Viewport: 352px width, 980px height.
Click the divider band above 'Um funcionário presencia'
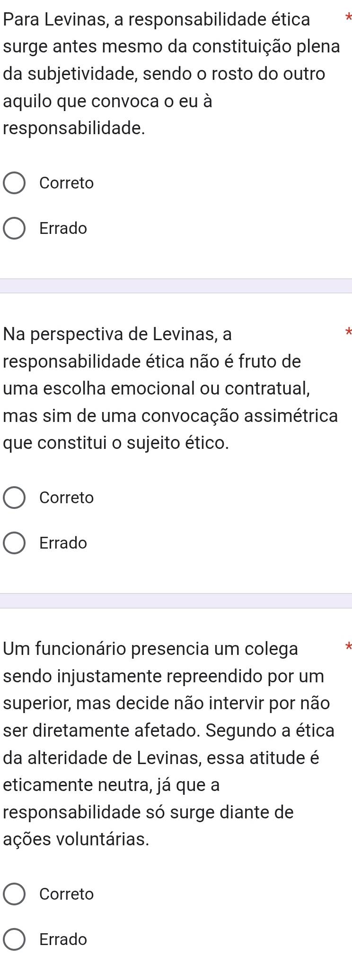pos(176,601)
